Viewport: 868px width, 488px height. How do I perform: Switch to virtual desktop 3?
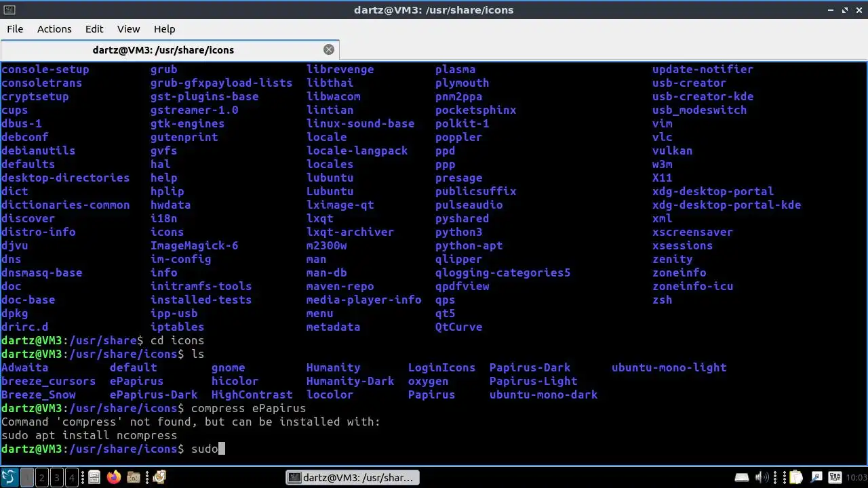57,477
